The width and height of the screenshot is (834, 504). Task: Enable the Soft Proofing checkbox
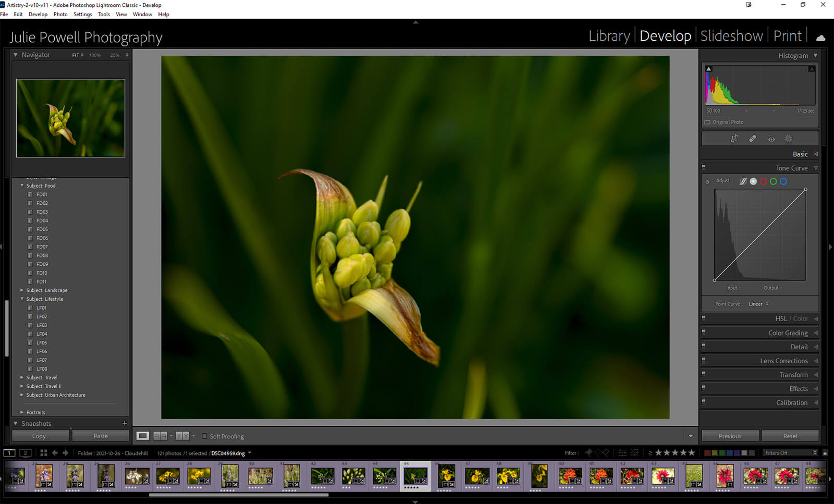(x=204, y=436)
